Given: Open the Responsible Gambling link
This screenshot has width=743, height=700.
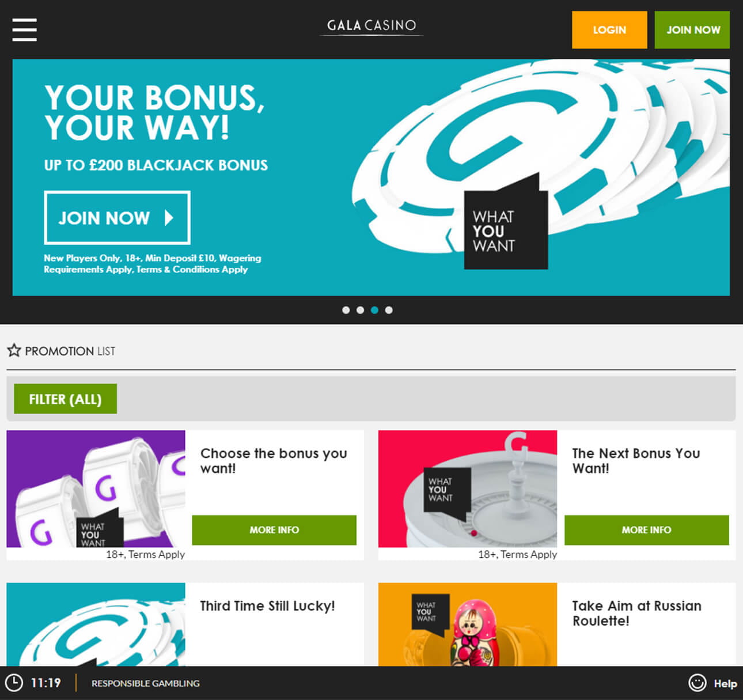Looking at the screenshot, I should (x=146, y=683).
